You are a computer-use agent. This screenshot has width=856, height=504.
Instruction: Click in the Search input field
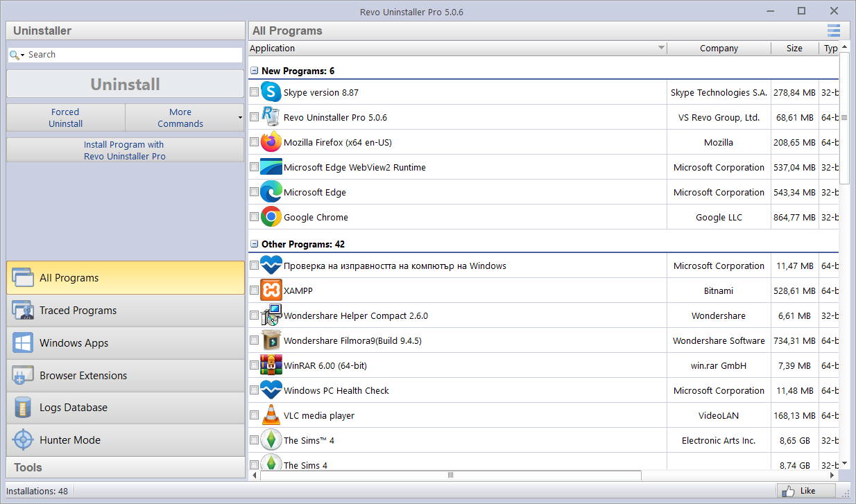click(134, 55)
